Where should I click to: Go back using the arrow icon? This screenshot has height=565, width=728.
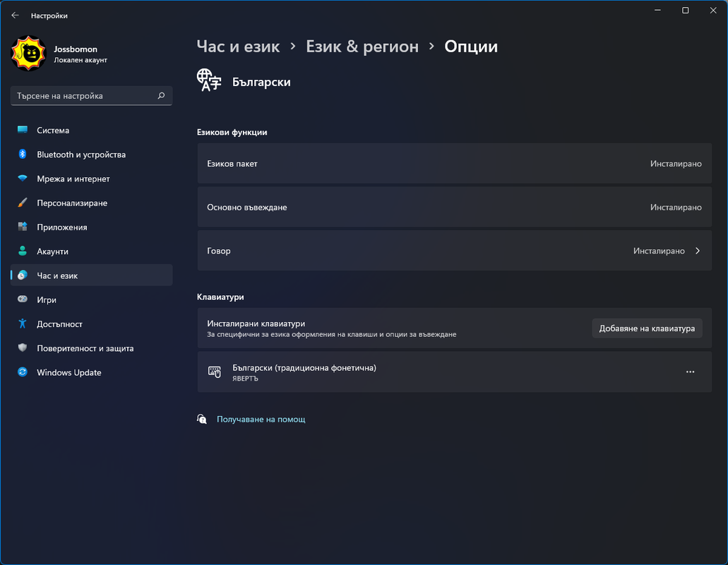click(15, 16)
